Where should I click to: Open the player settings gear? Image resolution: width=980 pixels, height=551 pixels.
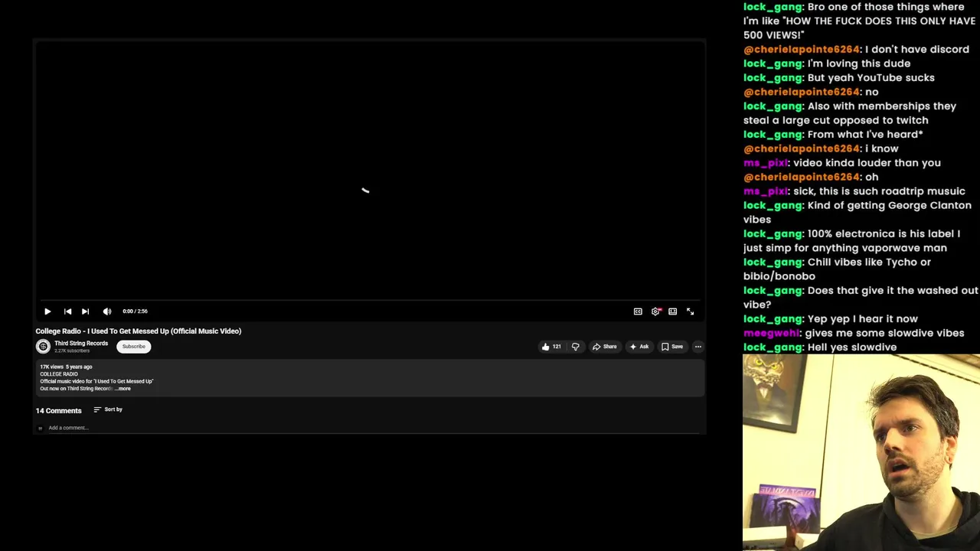click(x=655, y=311)
